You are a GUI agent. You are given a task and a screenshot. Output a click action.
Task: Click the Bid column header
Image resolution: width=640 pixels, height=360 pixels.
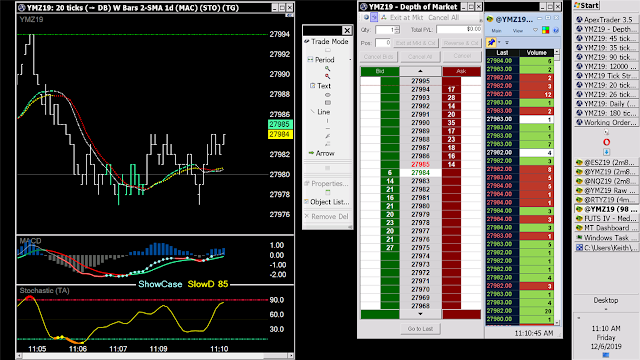pos(380,71)
